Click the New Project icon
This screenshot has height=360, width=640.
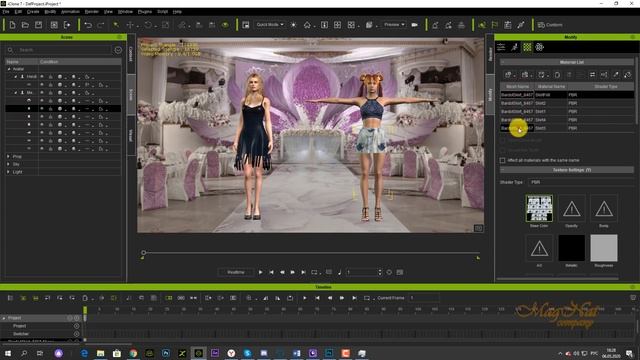[x=12, y=25]
